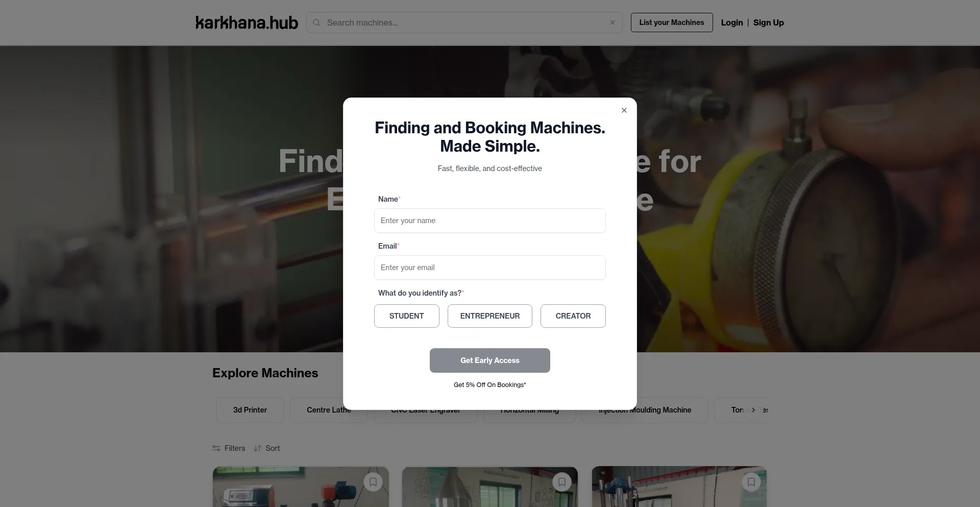The width and height of the screenshot is (980, 507).
Task: Focus the Enter your name field
Action: [490, 221]
